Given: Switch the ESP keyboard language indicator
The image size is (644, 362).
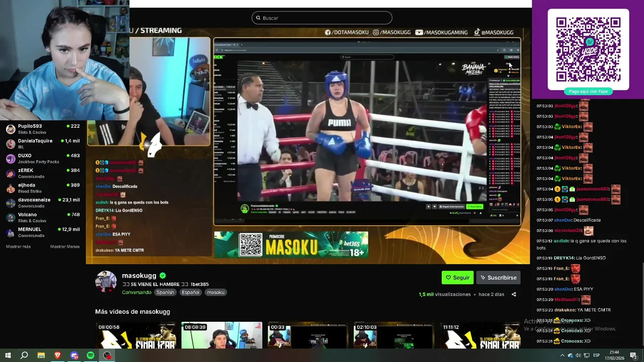Looking at the screenshot, I should point(596,355).
